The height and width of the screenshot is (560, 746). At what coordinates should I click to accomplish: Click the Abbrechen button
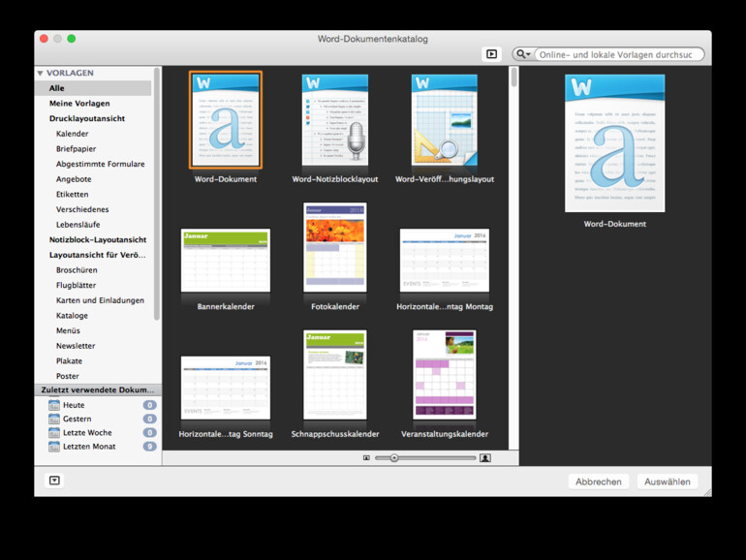599,482
